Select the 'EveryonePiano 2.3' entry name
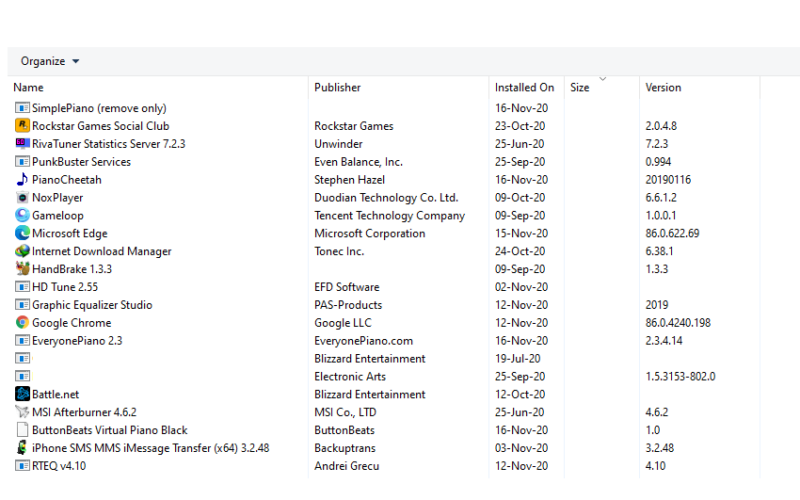The height and width of the screenshot is (500, 800). 77,340
